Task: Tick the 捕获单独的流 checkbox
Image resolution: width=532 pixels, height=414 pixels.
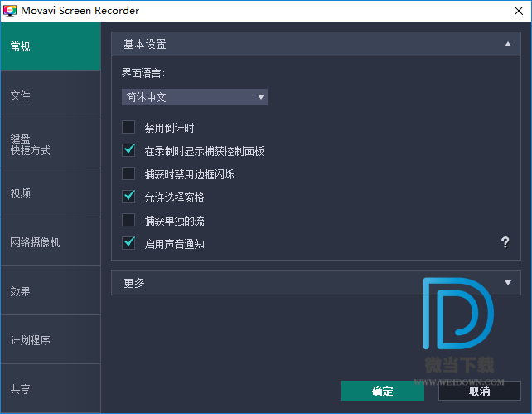Action: point(128,220)
